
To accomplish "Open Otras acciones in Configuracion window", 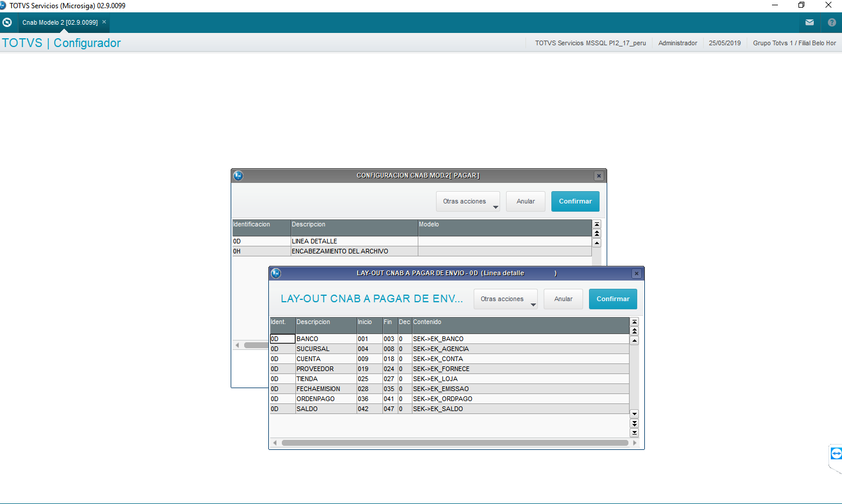I will click(x=468, y=201).
